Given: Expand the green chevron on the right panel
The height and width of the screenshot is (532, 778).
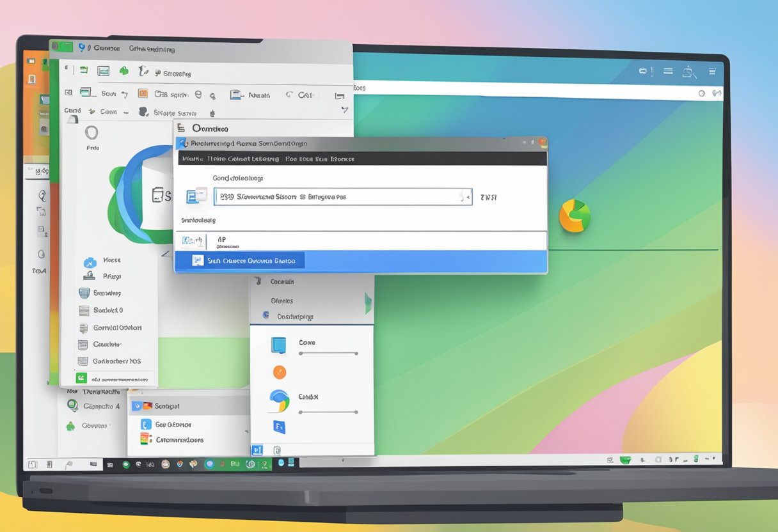Looking at the screenshot, I should coord(369,301).
